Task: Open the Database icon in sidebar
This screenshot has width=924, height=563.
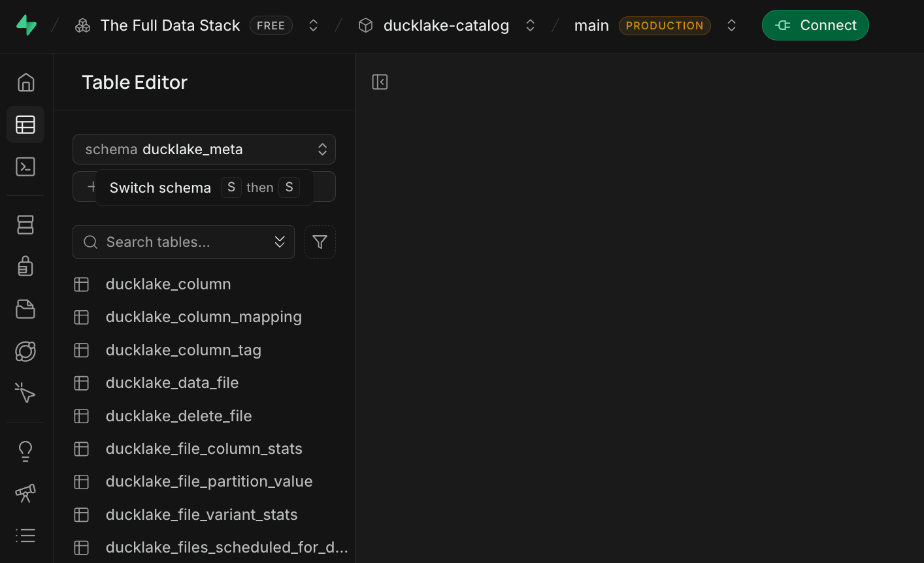Action: (x=25, y=225)
